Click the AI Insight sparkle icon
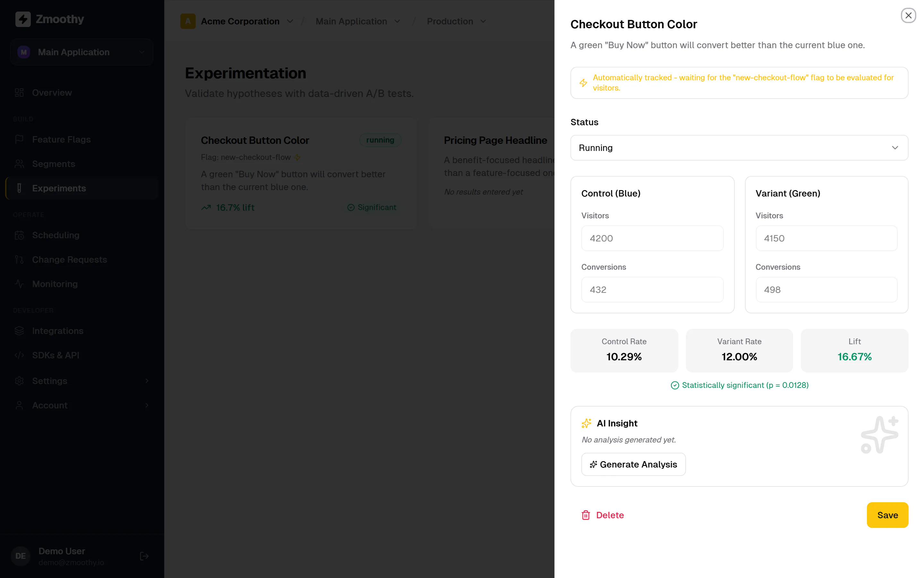Image resolution: width=924 pixels, height=578 pixels. (586, 423)
